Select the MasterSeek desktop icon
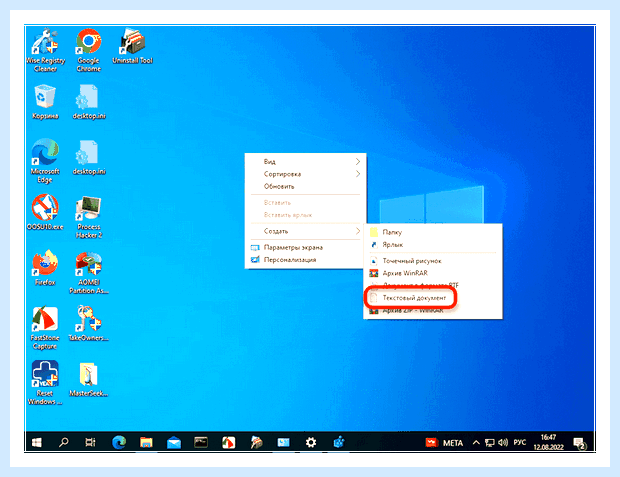Screen dimensions: 620x477 89,379
